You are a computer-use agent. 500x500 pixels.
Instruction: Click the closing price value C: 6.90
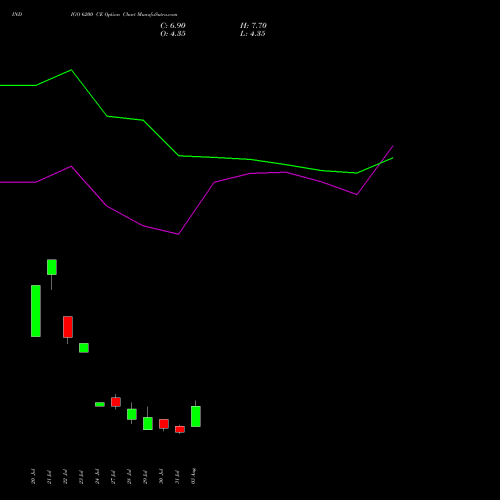(x=173, y=26)
